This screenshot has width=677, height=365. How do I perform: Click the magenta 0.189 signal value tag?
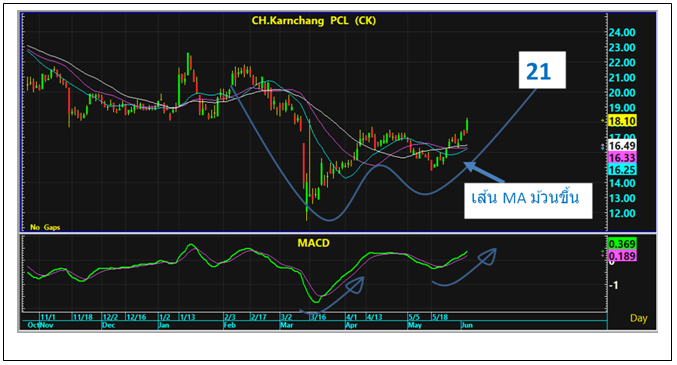622,256
